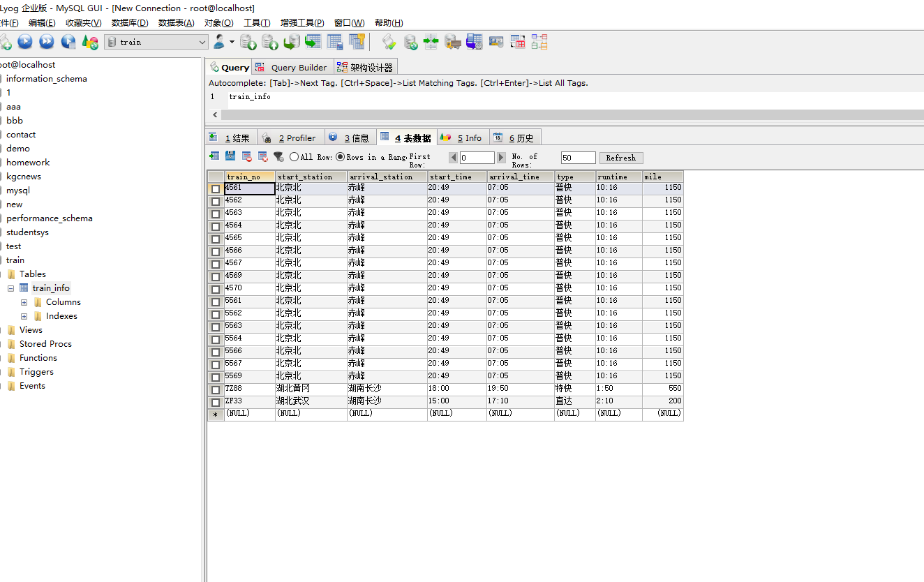This screenshot has width=924, height=582.
Task: Check the row checkbox for train TZ88
Action: pyautogui.click(x=216, y=390)
